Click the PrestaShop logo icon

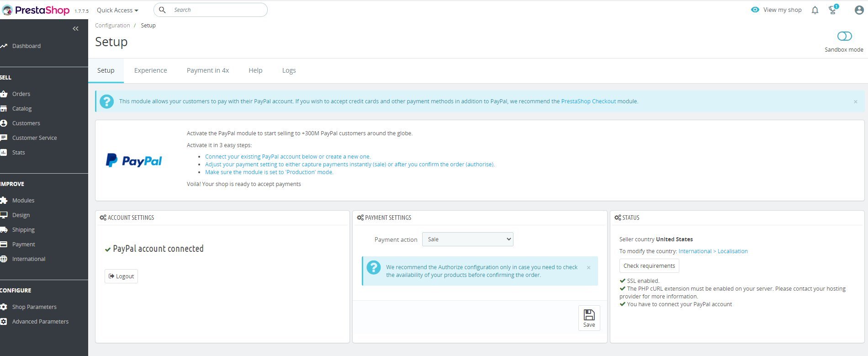(7, 10)
